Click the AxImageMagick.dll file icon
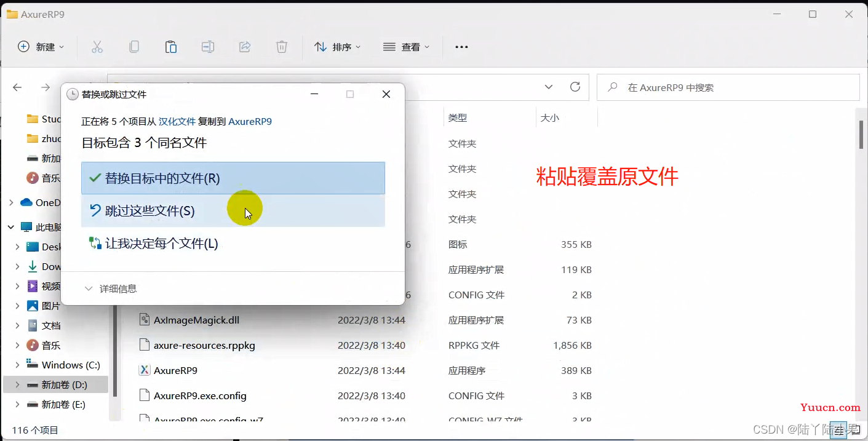The height and width of the screenshot is (441, 868). click(145, 320)
